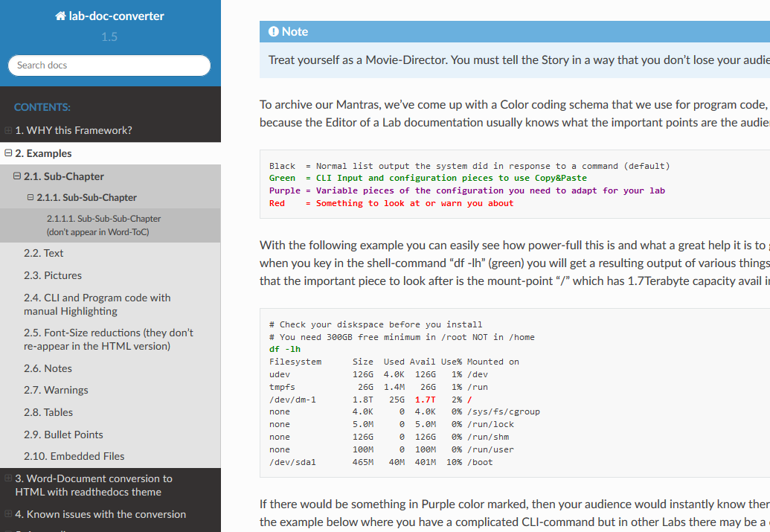The image size is (770, 532).
Task: Jump to '2.7. Warnings'
Action: tap(56, 390)
